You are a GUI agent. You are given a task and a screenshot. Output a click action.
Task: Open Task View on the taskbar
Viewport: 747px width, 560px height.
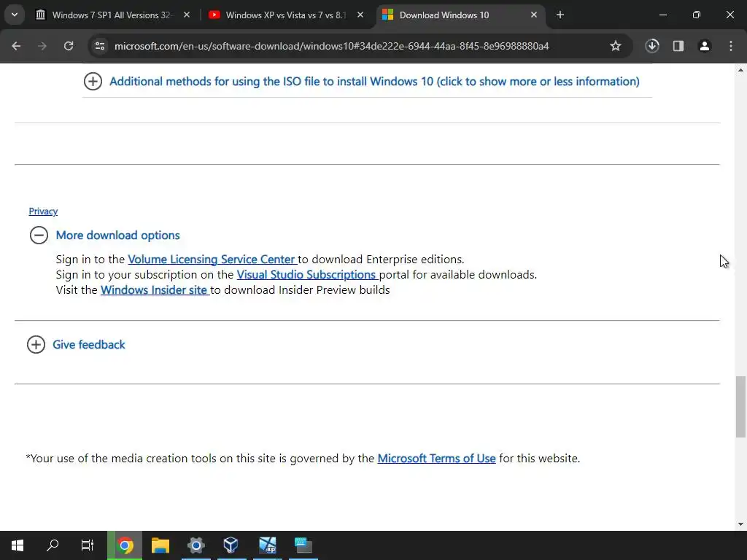(x=88, y=545)
